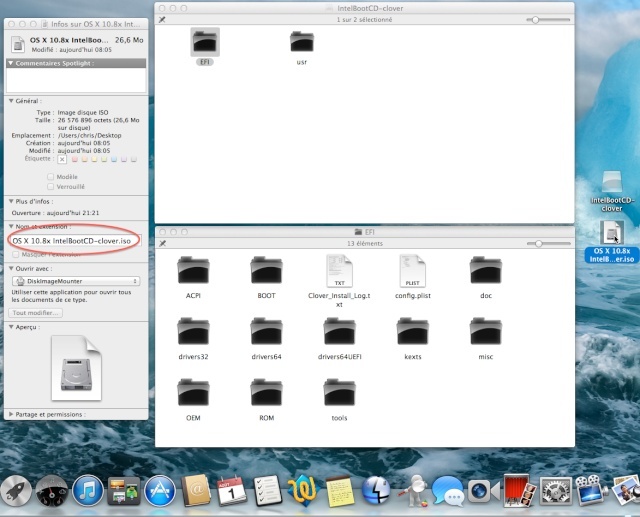Apply the blue étiquette color label
The width and height of the screenshot is (640, 517).
114,160
